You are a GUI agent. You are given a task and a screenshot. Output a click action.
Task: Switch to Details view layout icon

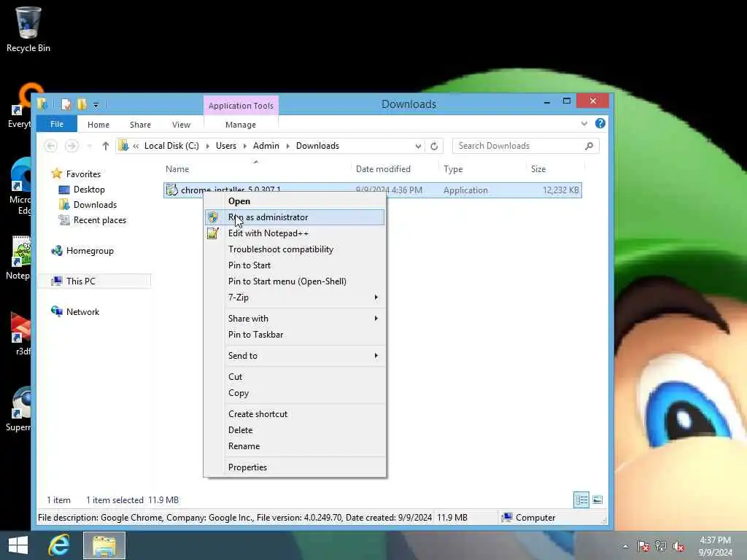tap(581, 500)
